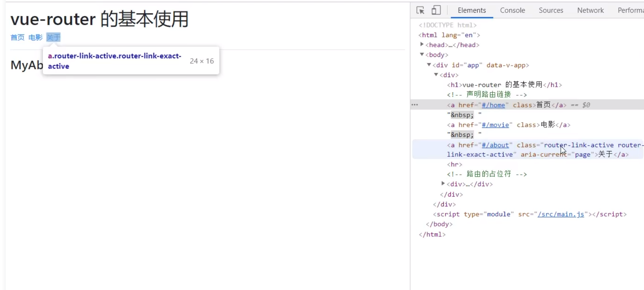Click the router-link-active class attribute value
This screenshot has width=644, height=290.
pos(579,145)
